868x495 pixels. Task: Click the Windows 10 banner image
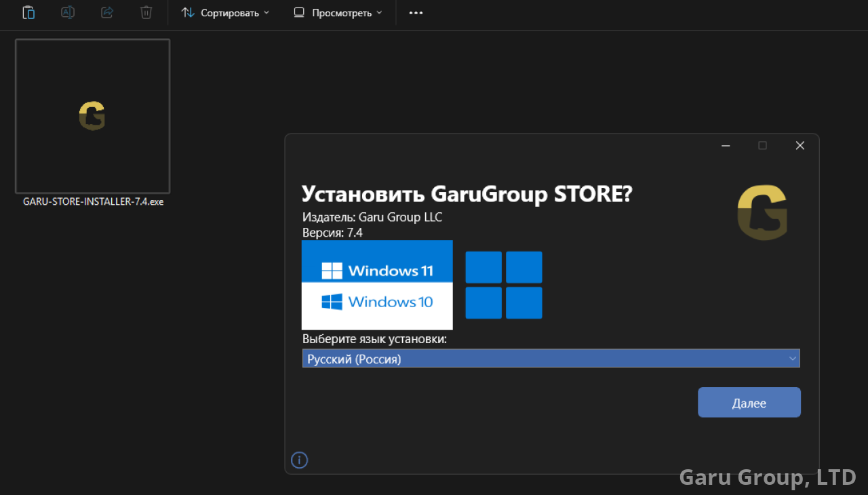coord(377,302)
